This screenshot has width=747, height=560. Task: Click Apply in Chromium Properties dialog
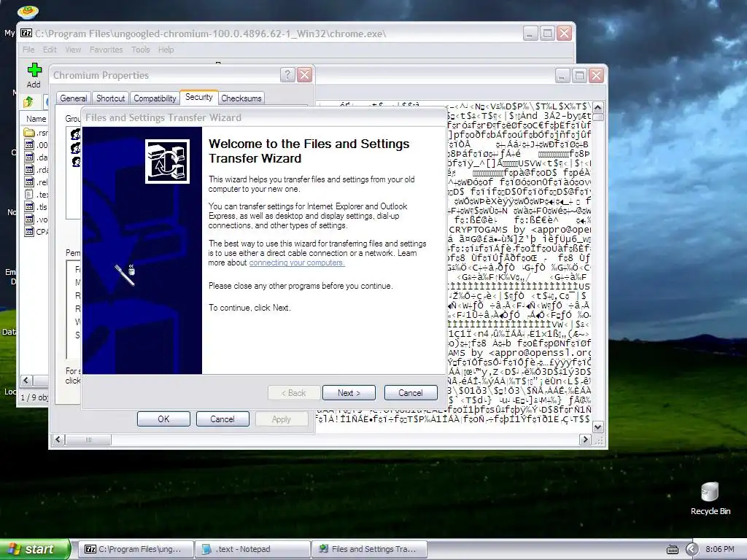point(282,419)
